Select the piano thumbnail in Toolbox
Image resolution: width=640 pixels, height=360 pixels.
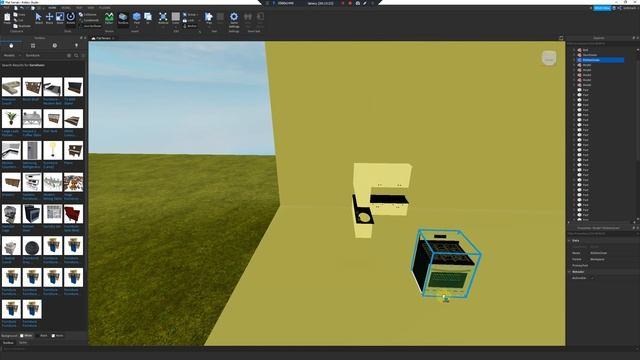point(73,151)
